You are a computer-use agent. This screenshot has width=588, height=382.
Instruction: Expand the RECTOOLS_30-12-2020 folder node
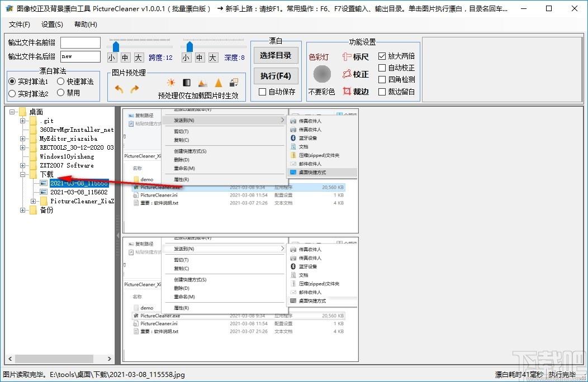pyautogui.click(x=22, y=147)
